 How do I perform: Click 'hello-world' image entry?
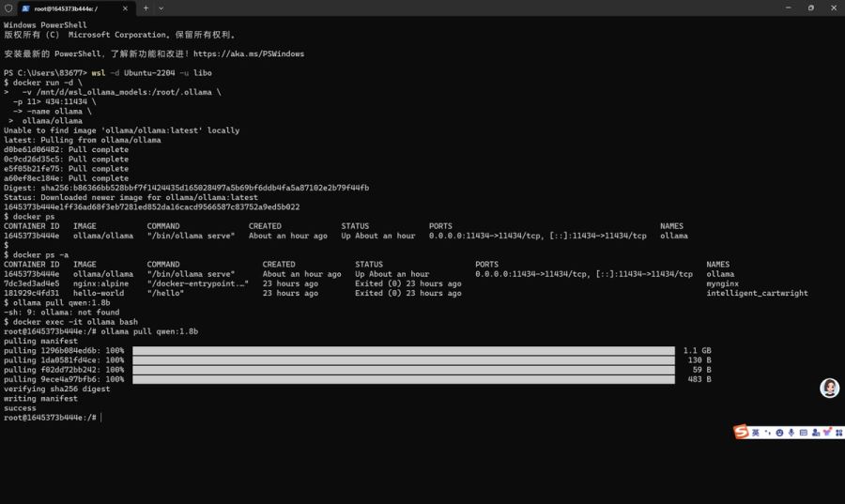tap(99, 294)
